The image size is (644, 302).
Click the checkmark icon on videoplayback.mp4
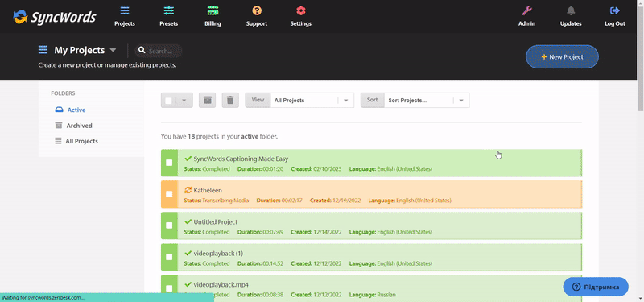tap(188, 284)
